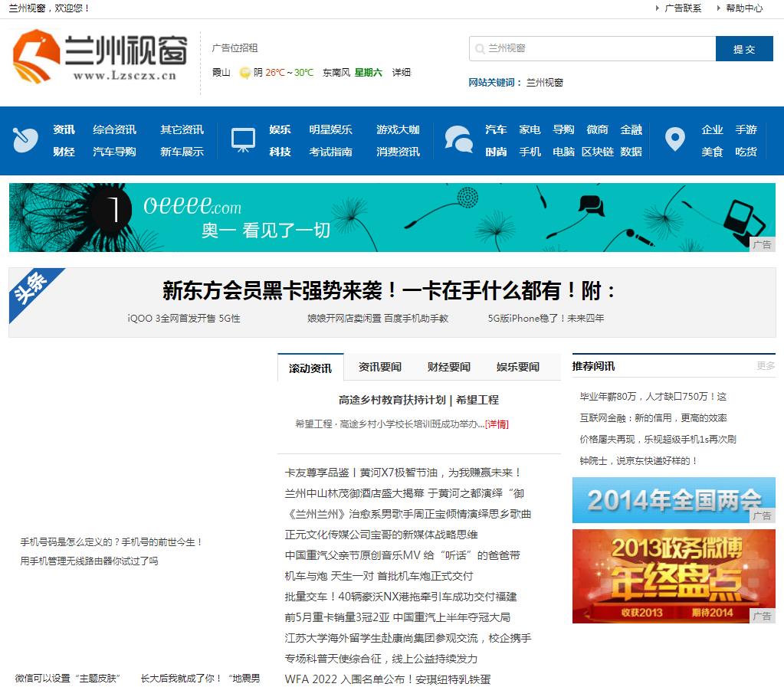
Task: Open 手机号码是怎么定义的 article
Action: pyautogui.click(x=111, y=542)
